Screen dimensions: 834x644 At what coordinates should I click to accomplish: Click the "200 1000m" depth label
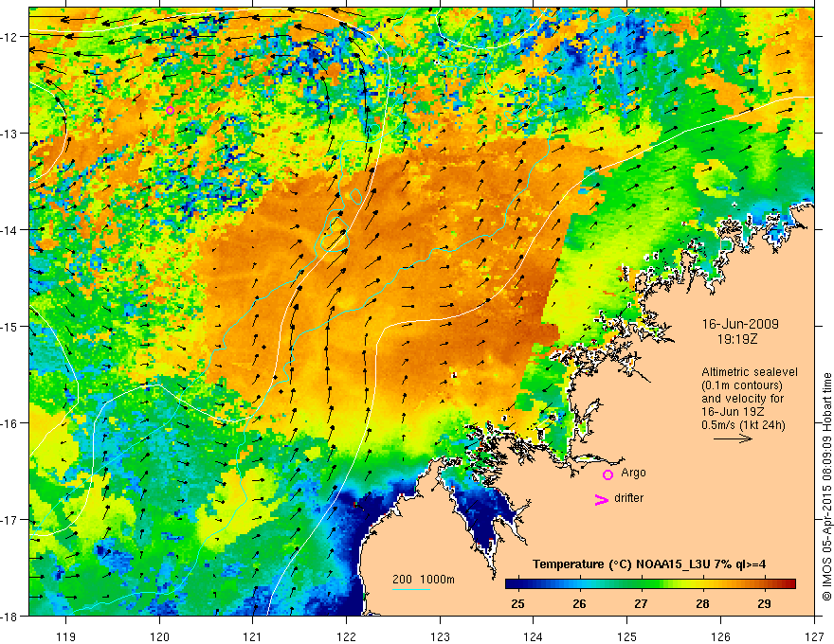(424, 580)
